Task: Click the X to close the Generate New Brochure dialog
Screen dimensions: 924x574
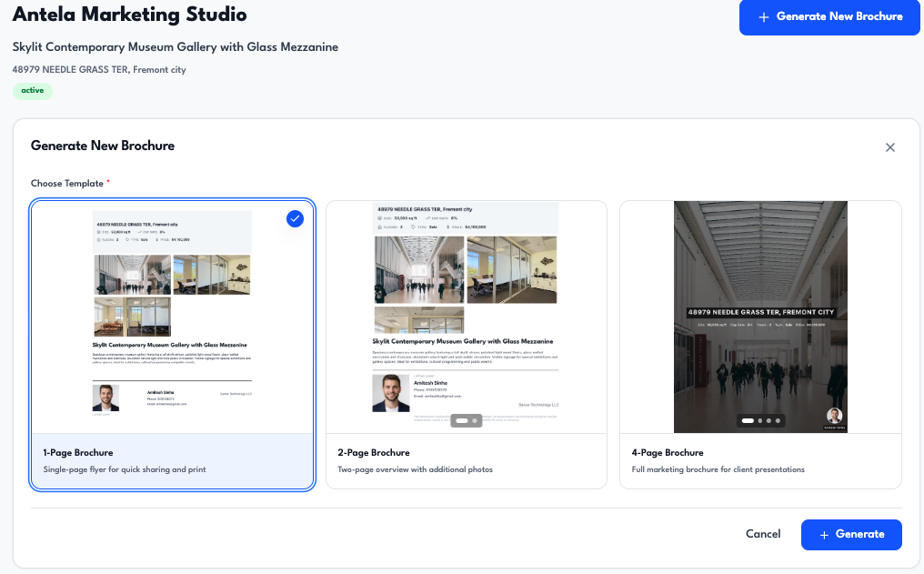Action: (890, 146)
